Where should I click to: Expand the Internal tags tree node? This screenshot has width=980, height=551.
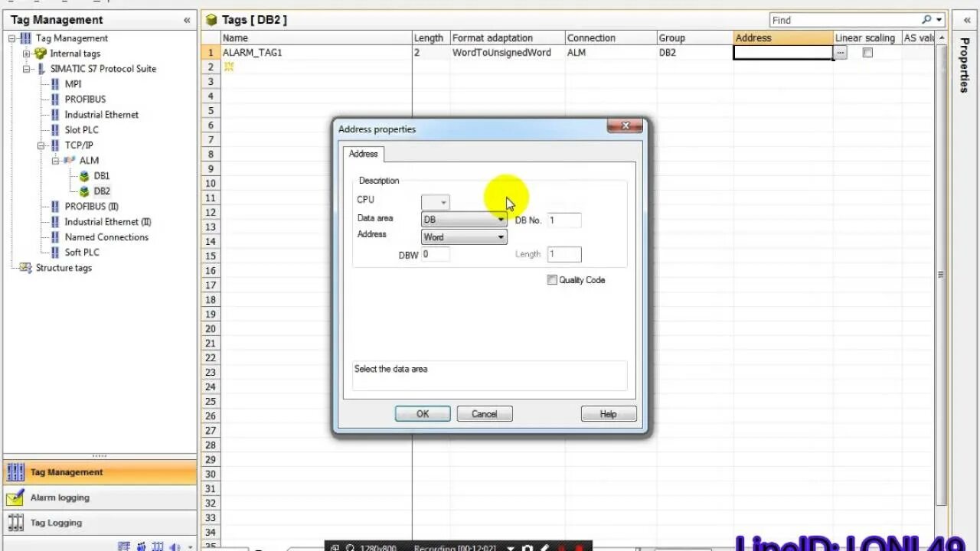pos(26,54)
